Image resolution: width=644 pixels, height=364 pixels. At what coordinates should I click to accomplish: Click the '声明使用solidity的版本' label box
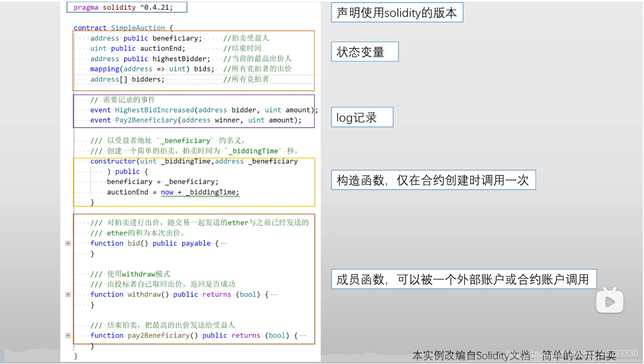397,12
